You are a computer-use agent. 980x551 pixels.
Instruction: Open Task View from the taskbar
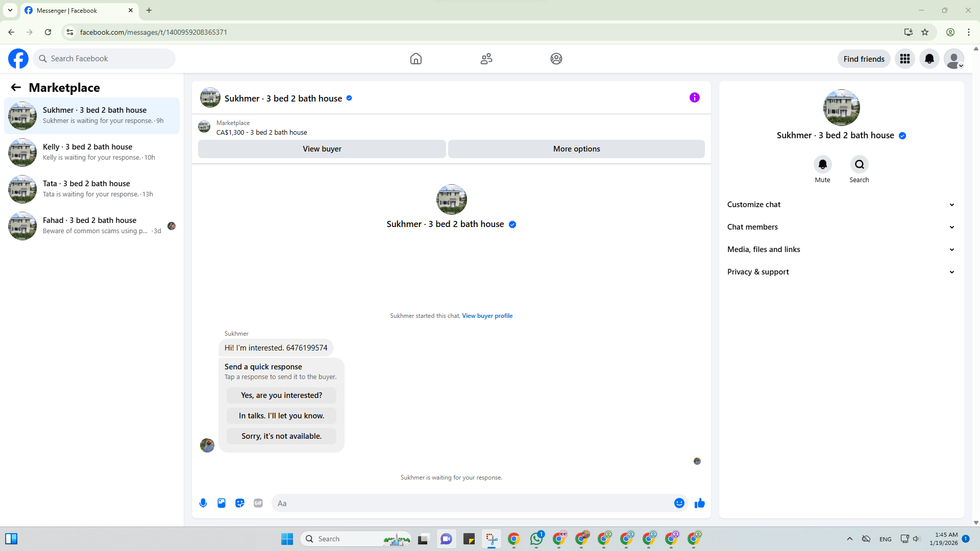pyautogui.click(x=423, y=539)
